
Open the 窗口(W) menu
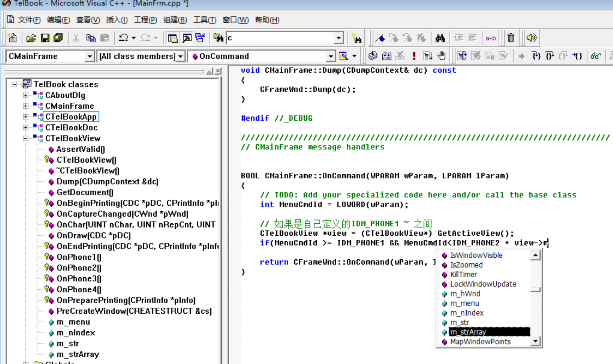236,20
